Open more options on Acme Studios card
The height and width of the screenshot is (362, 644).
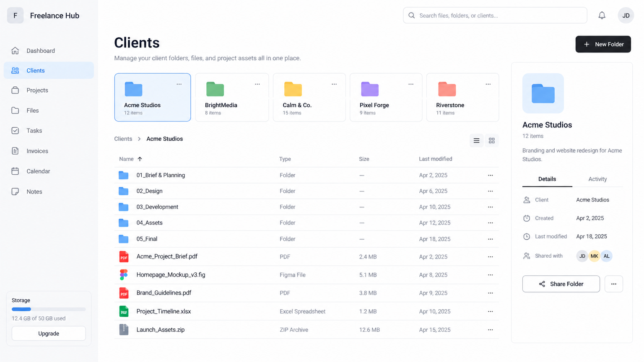pyautogui.click(x=179, y=84)
